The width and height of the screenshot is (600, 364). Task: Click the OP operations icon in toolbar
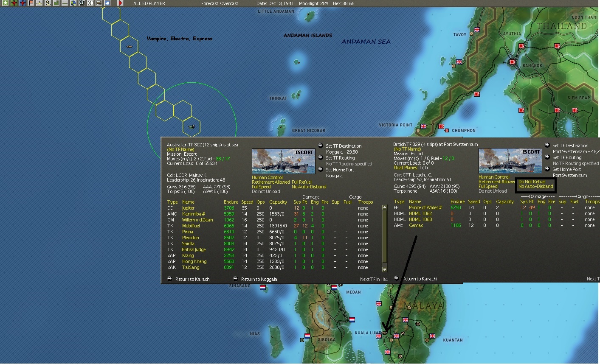pos(90,3)
